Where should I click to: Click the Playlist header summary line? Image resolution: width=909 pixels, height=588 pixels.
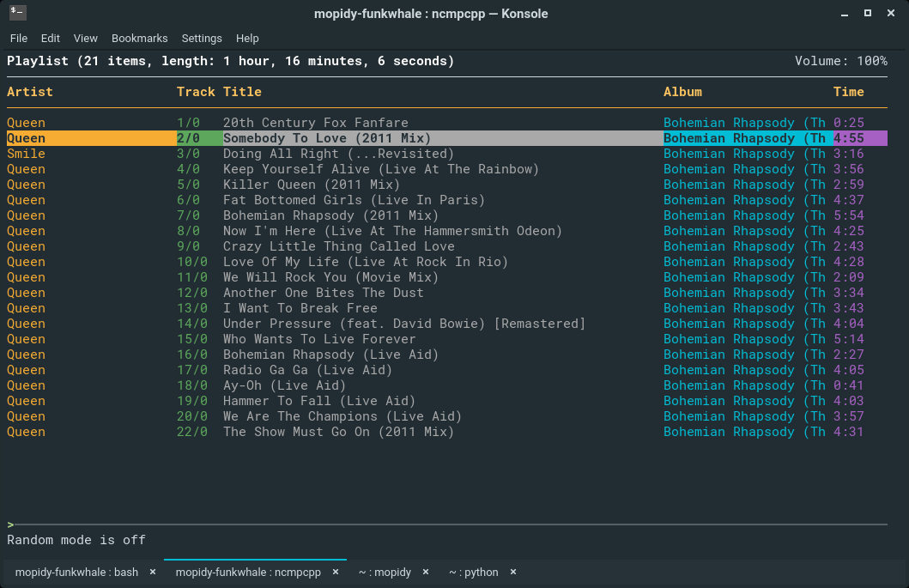[231, 61]
